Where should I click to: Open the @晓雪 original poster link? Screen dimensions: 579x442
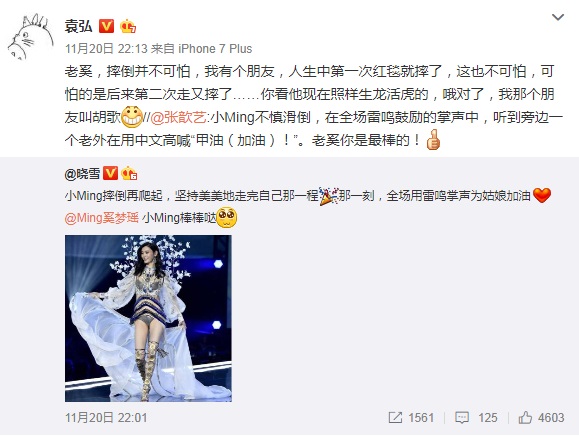click(x=82, y=174)
